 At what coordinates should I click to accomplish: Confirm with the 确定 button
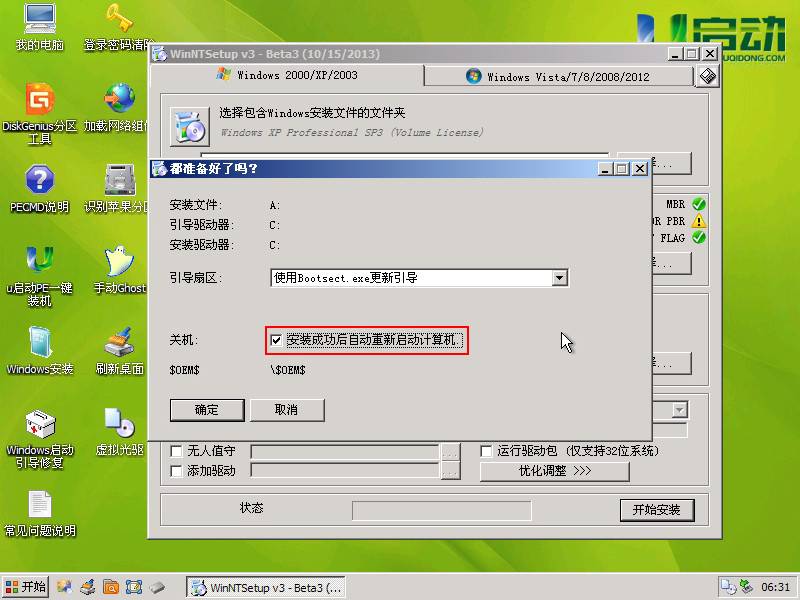pyautogui.click(x=207, y=410)
